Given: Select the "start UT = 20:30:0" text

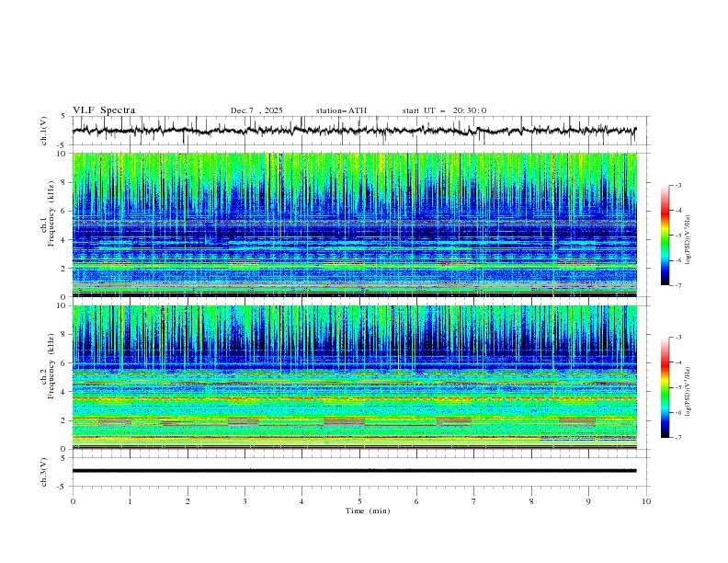Looking at the screenshot, I should pos(444,110).
